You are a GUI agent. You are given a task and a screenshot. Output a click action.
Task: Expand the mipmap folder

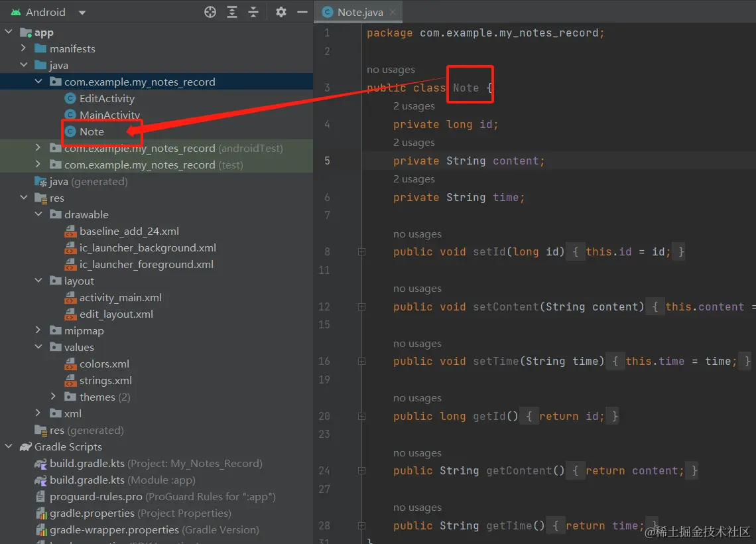point(38,330)
